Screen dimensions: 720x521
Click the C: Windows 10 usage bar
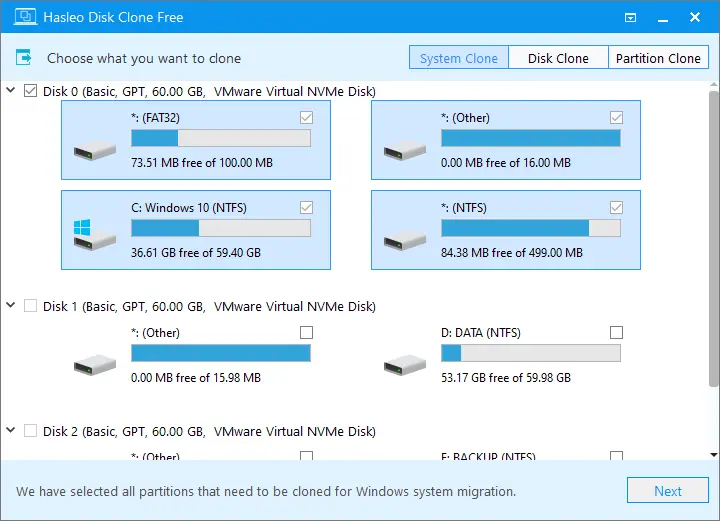pyautogui.click(x=221, y=229)
